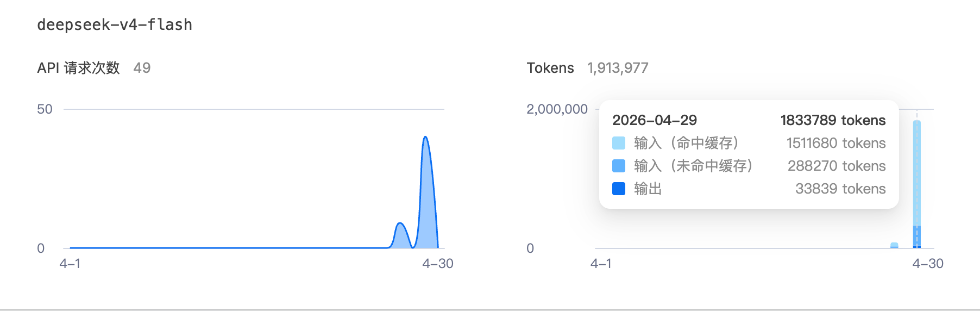Click the 288270 tokens value
The image size is (980, 311).
click(x=837, y=166)
